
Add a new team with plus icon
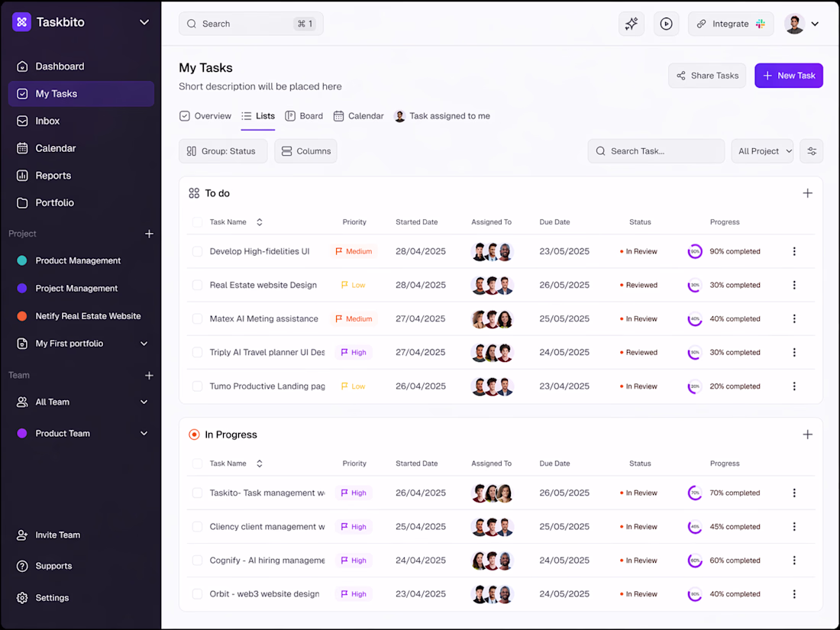[149, 376]
